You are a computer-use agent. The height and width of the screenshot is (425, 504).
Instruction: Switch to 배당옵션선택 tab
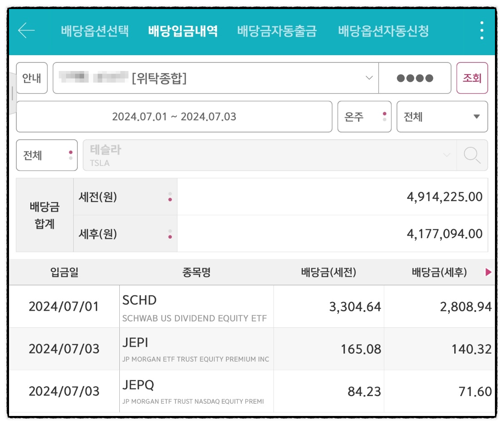(95, 31)
